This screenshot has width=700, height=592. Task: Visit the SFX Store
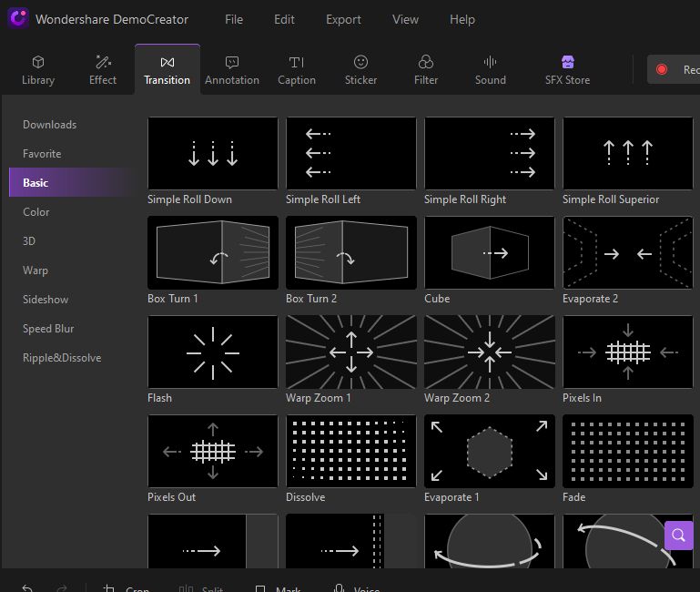pyautogui.click(x=567, y=70)
